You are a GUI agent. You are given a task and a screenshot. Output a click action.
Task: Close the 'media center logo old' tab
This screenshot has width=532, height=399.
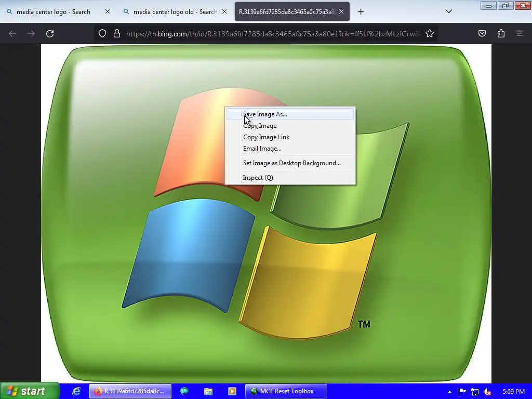(224, 11)
